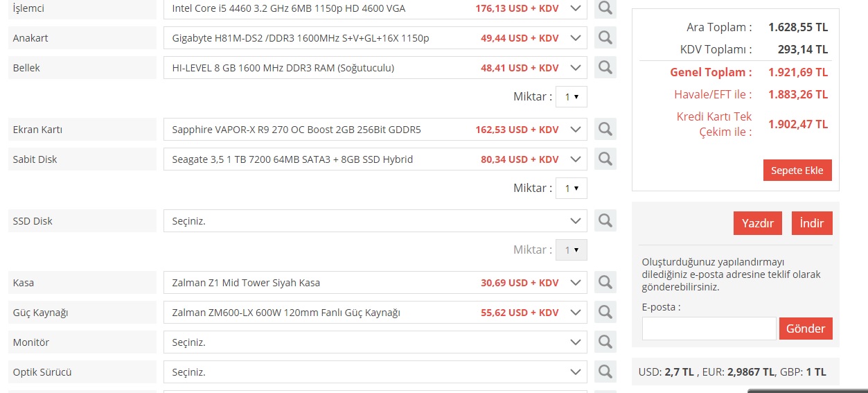Click the search icon next to Ekran Kartı

(605, 129)
